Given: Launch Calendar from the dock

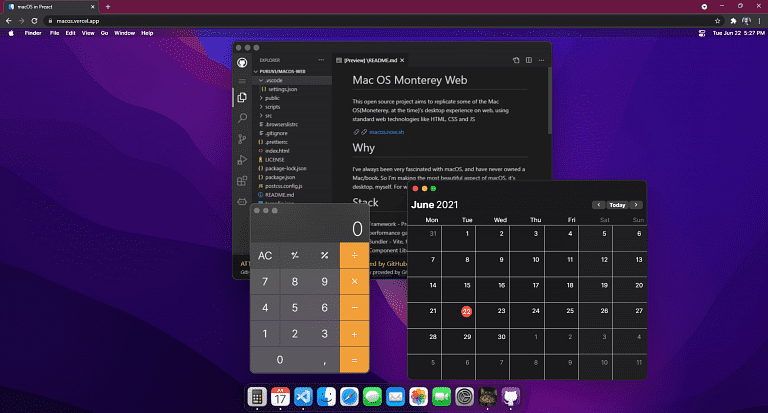Looking at the screenshot, I should coord(280,396).
